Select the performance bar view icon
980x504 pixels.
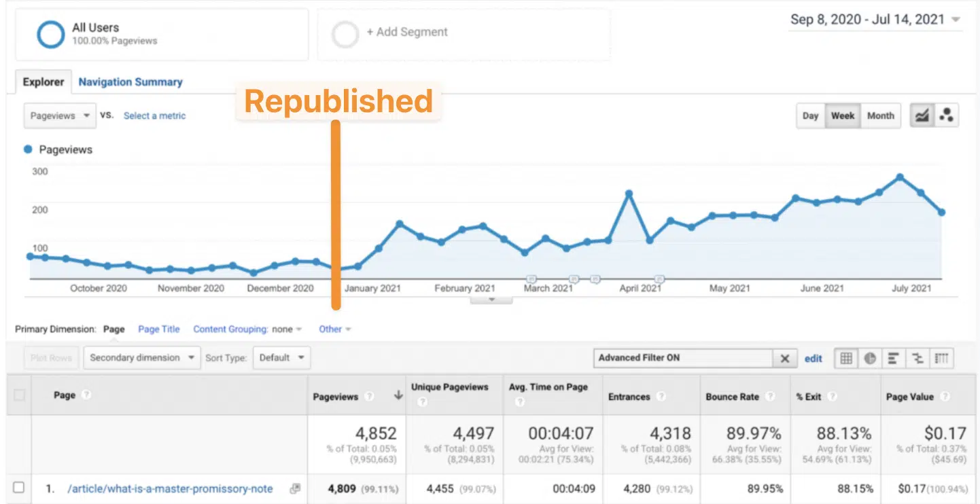(894, 358)
